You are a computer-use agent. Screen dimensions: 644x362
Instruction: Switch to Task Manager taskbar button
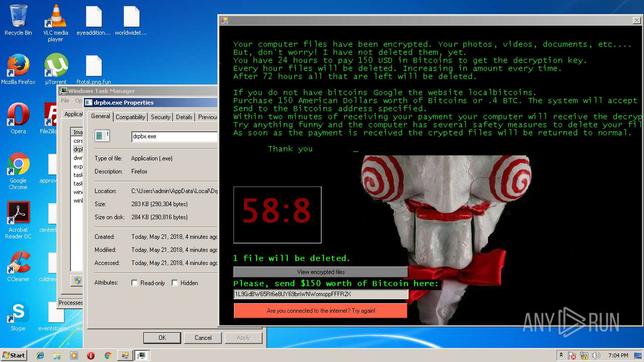click(142, 355)
